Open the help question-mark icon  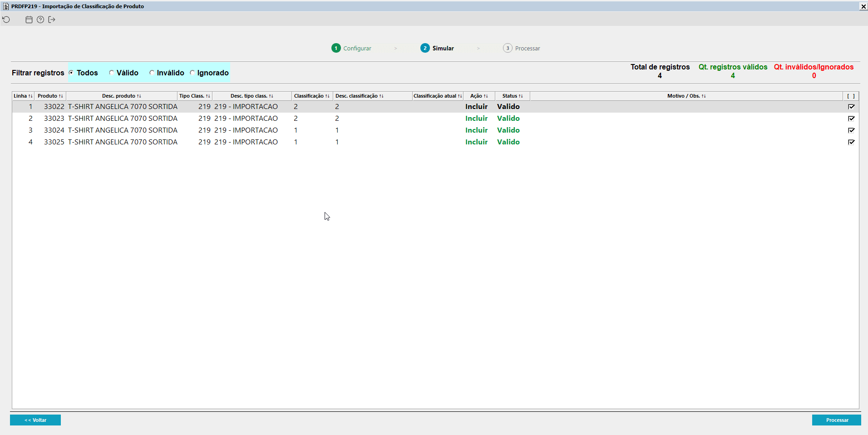pyautogui.click(x=40, y=20)
